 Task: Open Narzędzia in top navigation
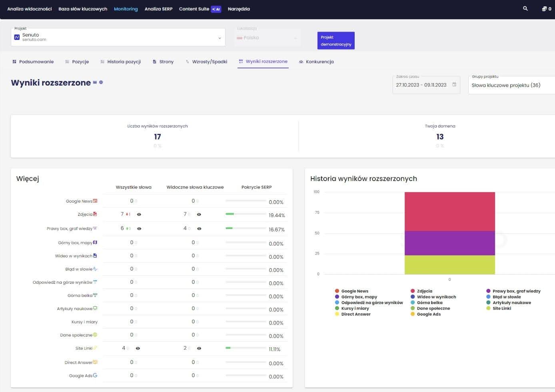coord(239,9)
